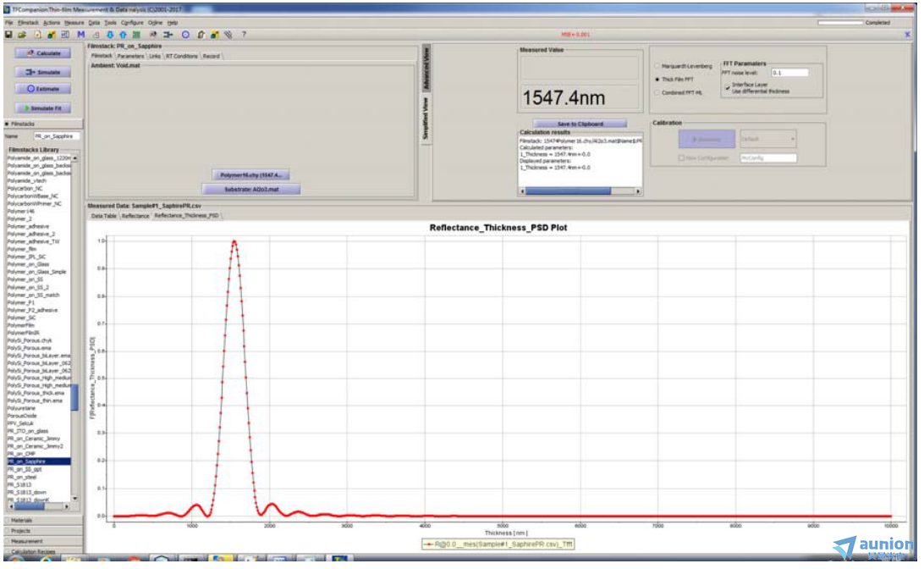Click the Filmstacks library vertical scrollbar thumb
Viewport: 924px width, 569px height.
74,397
